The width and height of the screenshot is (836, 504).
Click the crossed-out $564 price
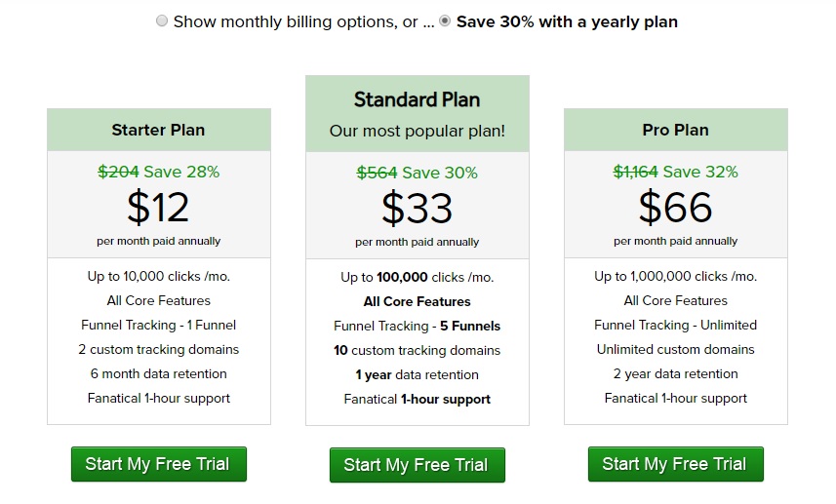377,173
